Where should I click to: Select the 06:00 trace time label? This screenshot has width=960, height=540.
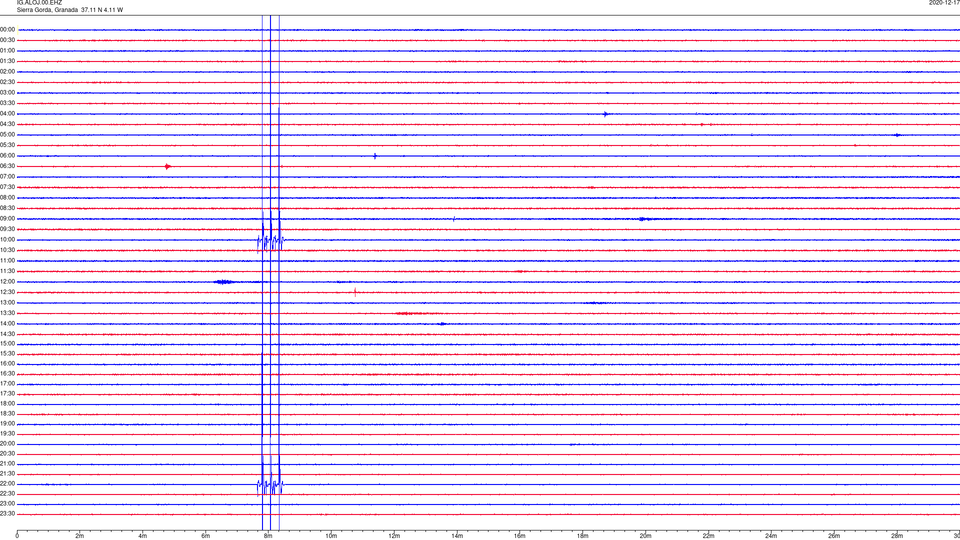click(7, 156)
